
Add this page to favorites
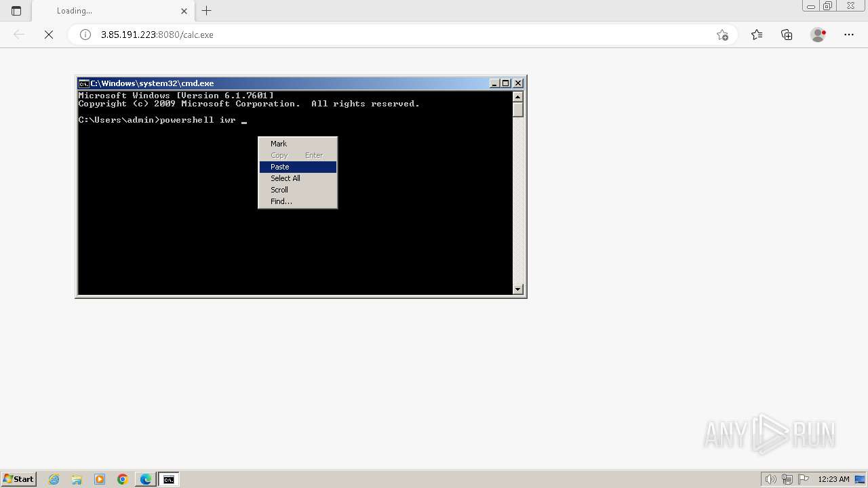coord(722,35)
